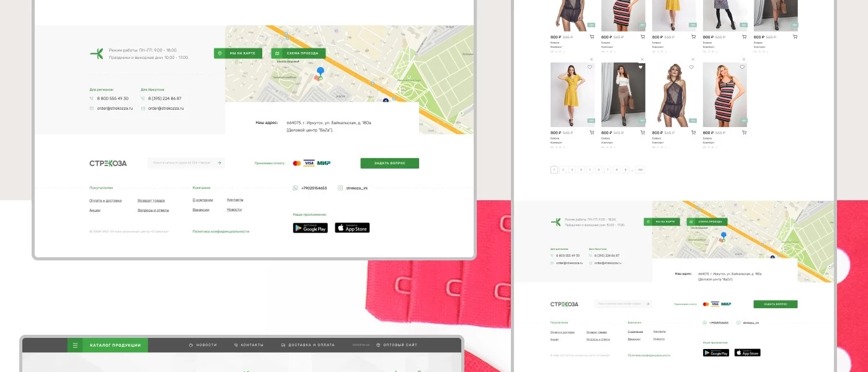Click the left footer catalog search field
Image resolution: width=868 pixels, height=372 pixels.
[x=182, y=163]
